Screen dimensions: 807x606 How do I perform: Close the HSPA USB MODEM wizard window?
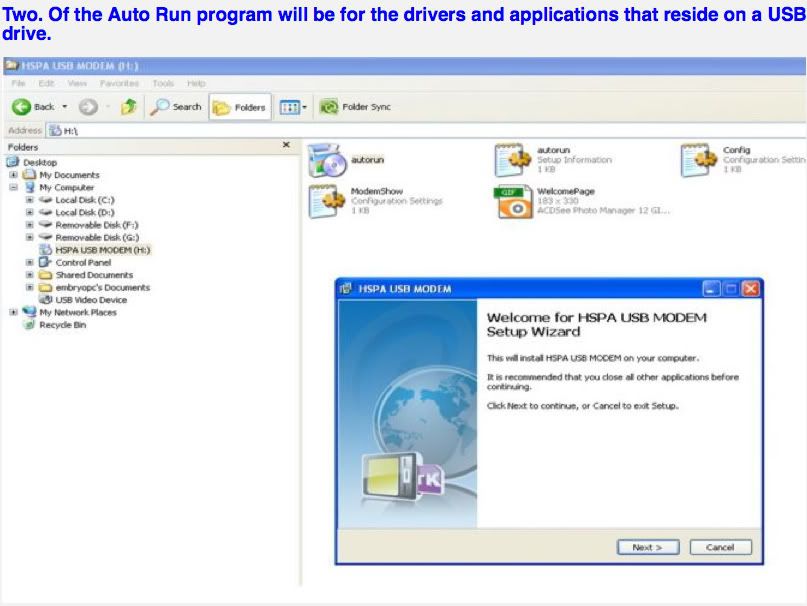750,289
